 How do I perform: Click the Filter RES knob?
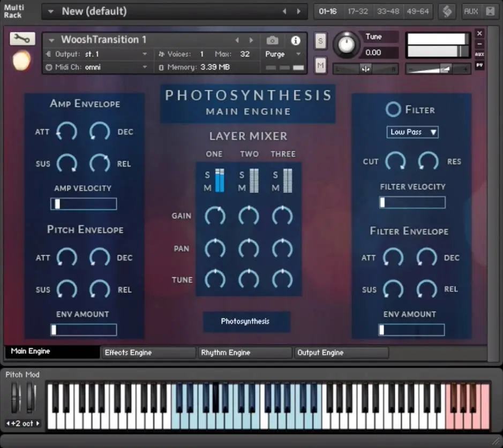[x=428, y=161]
